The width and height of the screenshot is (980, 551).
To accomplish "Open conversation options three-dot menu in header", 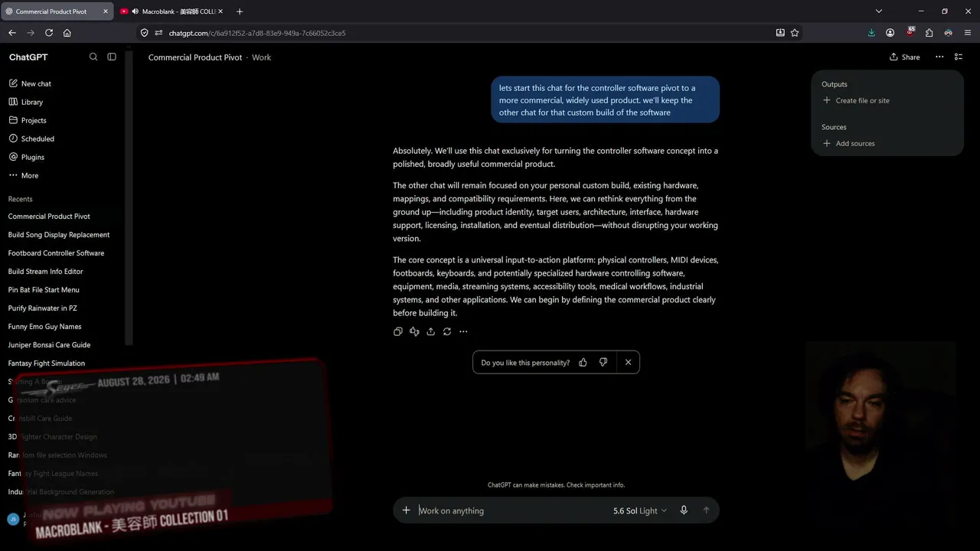I will point(939,57).
